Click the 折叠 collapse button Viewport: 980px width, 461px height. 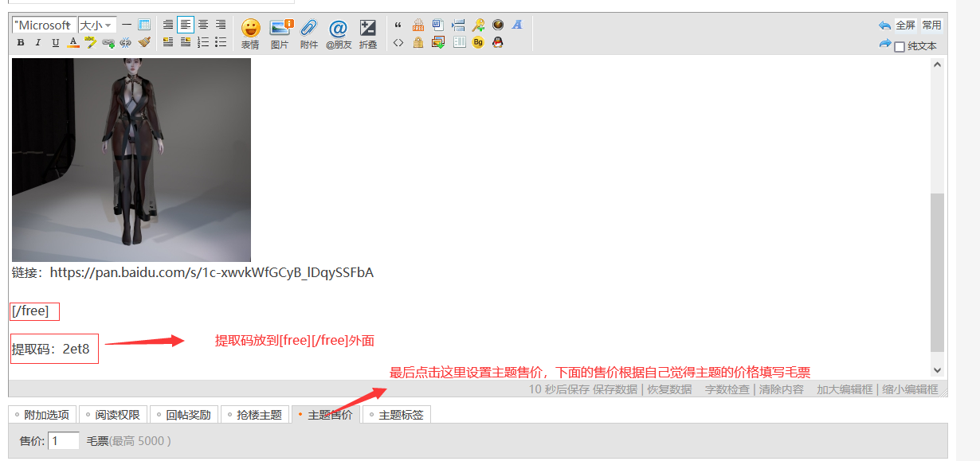tap(368, 34)
